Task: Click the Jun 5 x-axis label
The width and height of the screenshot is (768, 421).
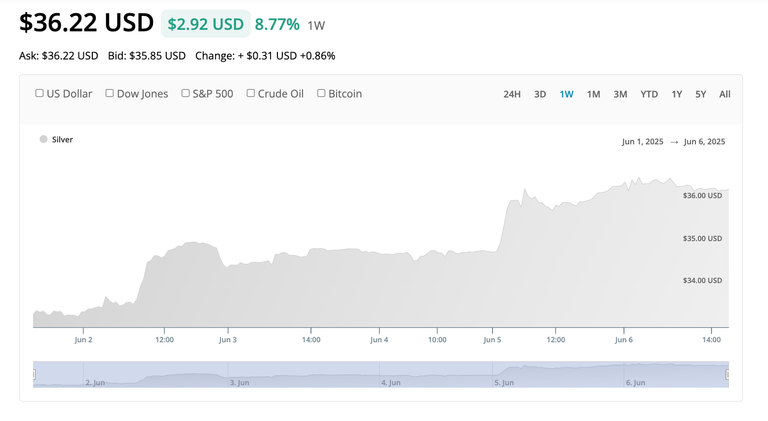Action: 492,339
